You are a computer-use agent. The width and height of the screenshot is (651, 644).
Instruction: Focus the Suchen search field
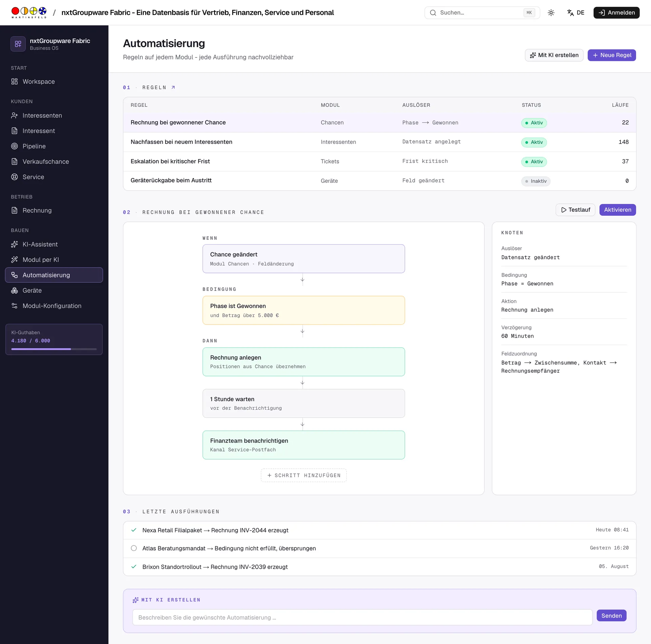tap(482, 13)
